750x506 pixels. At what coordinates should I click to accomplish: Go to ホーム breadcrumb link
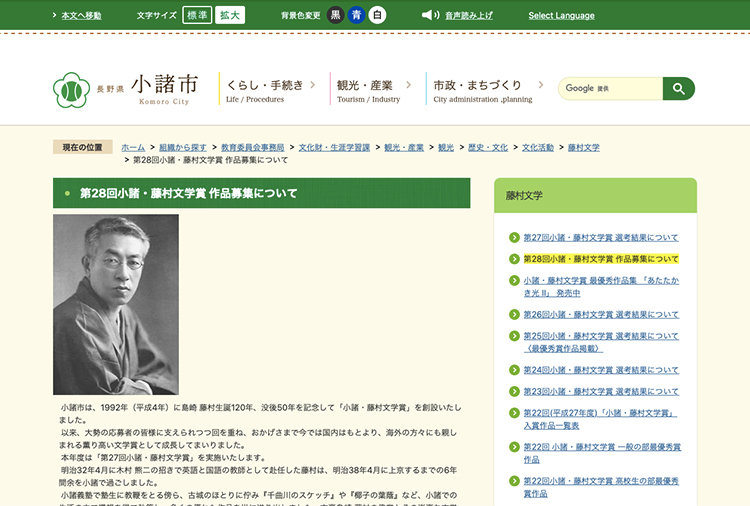[x=133, y=147]
